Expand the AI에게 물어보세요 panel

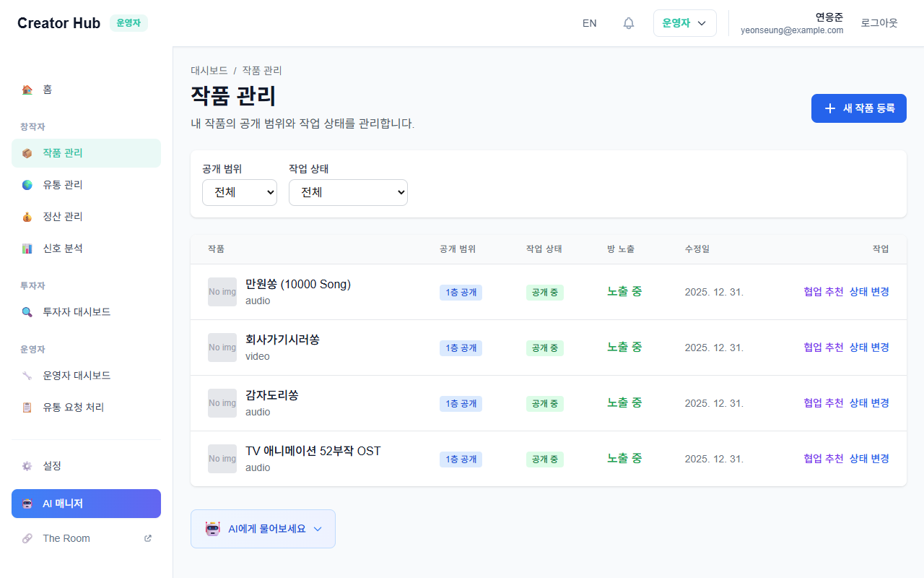pyautogui.click(x=263, y=529)
